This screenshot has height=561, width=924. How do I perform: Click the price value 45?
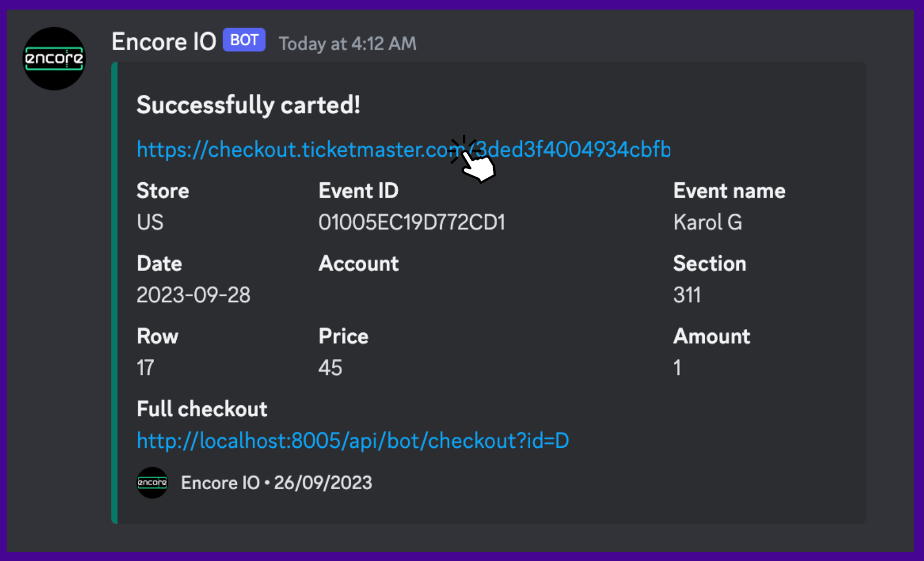click(x=330, y=368)
